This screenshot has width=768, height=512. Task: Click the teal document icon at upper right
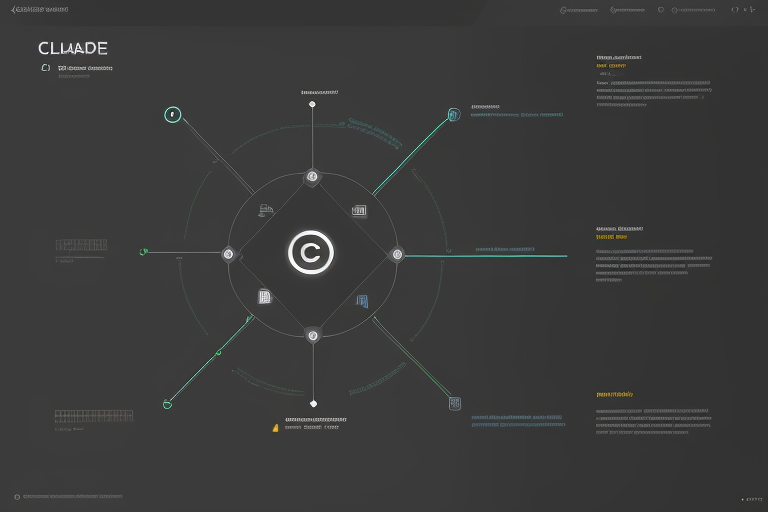point(453,115)
